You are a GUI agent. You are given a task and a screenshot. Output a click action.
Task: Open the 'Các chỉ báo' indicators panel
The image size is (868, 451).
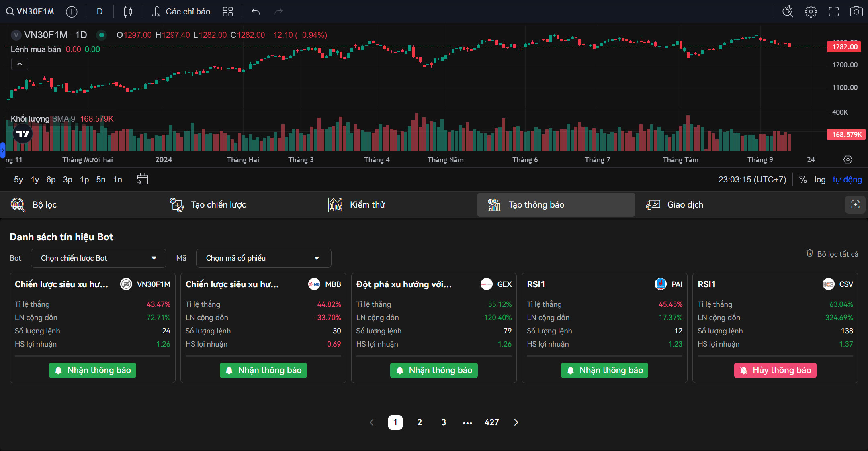180,11
